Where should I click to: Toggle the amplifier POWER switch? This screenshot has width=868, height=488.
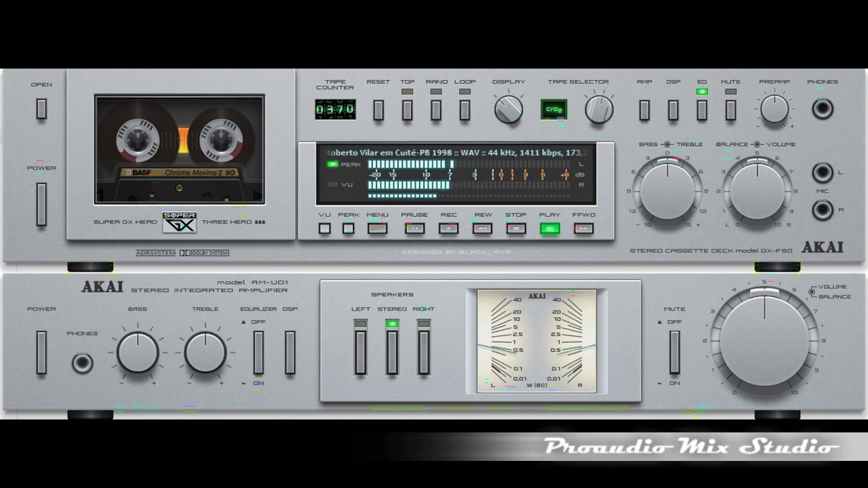[x=41, y=352]
